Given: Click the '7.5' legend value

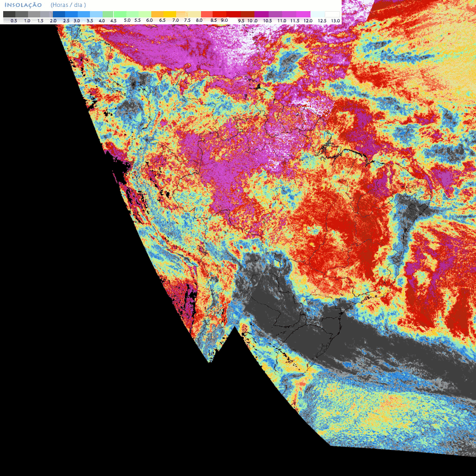Looking at the screenshot, I should (187, 20).
